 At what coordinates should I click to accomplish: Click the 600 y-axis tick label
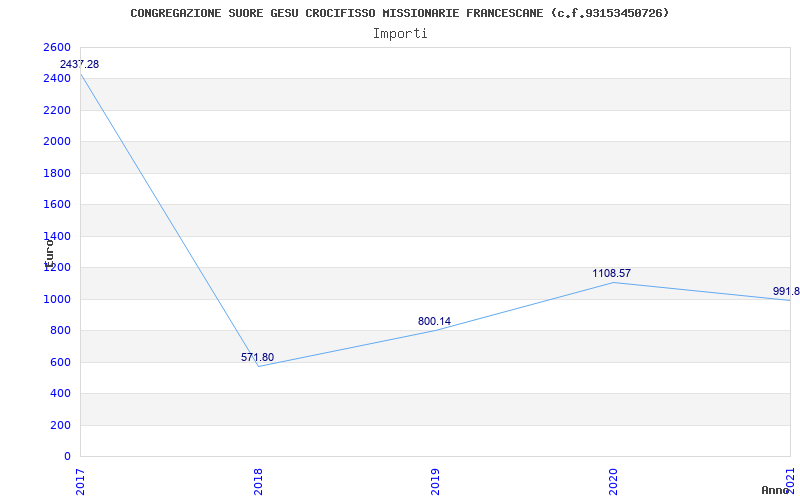tap(58, 362)
